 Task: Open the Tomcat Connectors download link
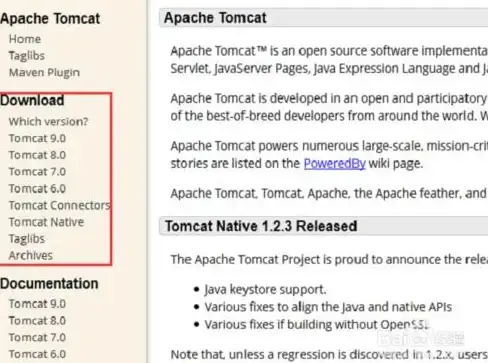point(59,205)
